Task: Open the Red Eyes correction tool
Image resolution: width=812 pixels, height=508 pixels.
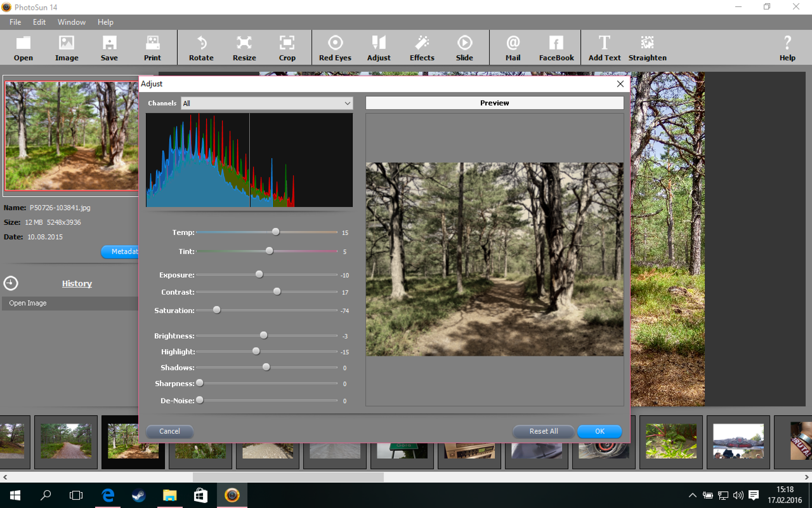Action: pyautogui.click(x=335, y=48)
